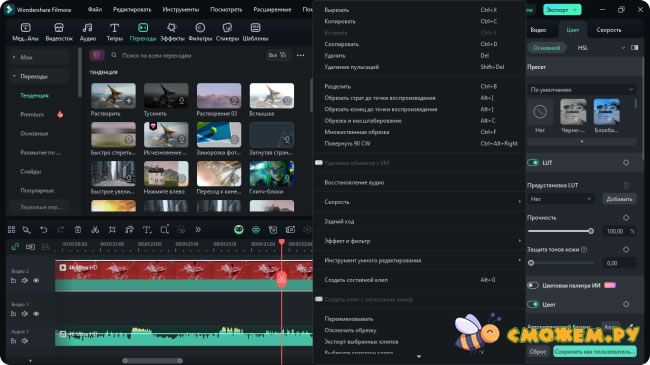Click the search field for transitions
This screenshot has height=365, width=650.
(x=187, y=55)
